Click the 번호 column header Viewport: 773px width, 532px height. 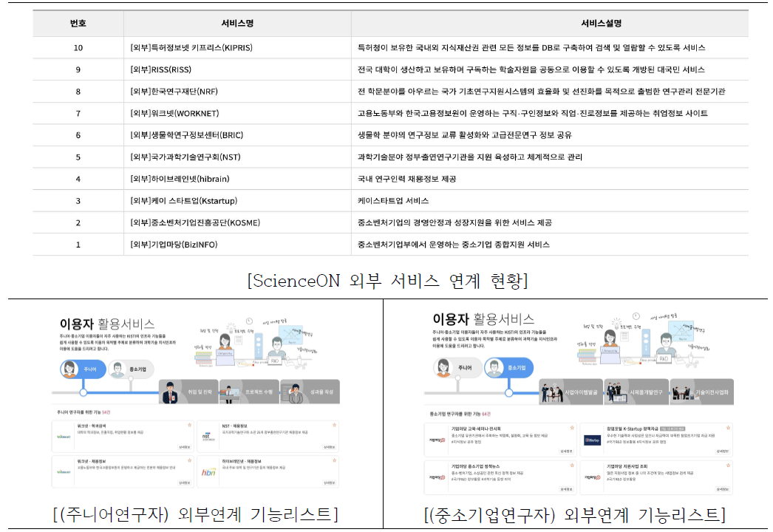(78, 23)
